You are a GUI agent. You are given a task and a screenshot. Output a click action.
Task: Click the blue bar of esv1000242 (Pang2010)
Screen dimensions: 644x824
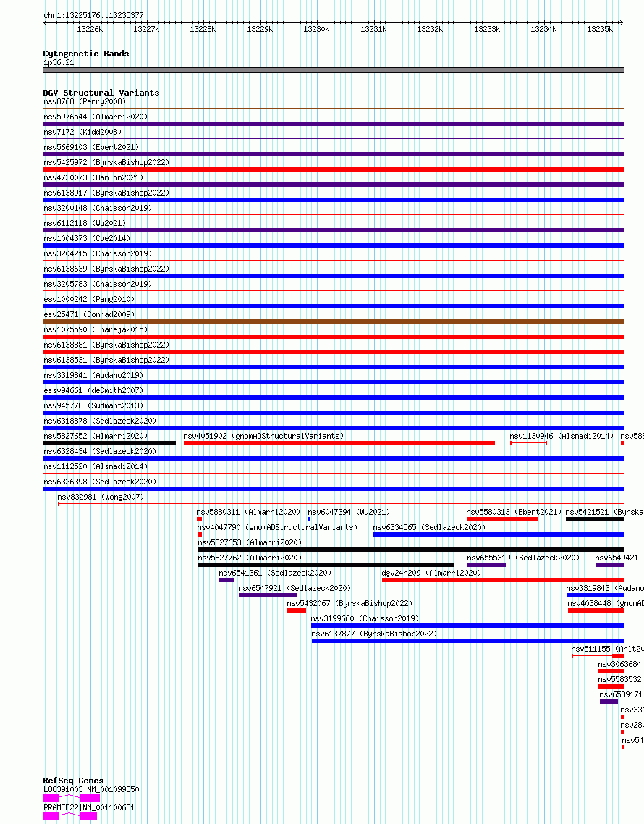click(333, 306)
